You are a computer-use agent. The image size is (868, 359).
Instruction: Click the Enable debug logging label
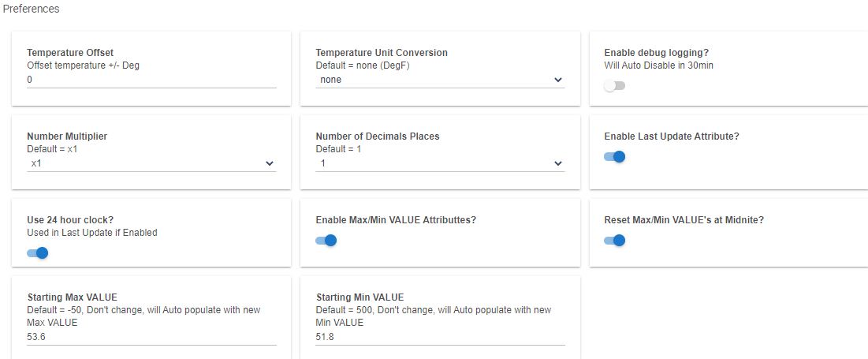tap(656, 53)
